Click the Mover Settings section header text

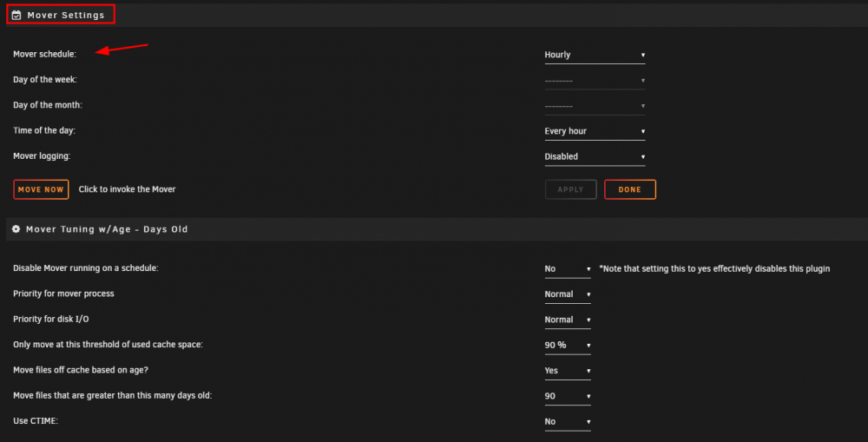(66, 15)
